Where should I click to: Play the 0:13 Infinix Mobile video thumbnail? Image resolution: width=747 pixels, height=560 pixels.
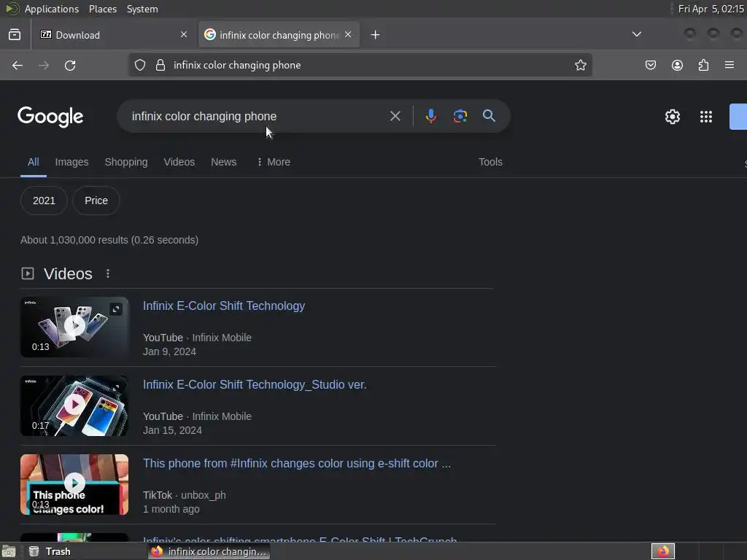pyautogui.click(x=74, y=327)
